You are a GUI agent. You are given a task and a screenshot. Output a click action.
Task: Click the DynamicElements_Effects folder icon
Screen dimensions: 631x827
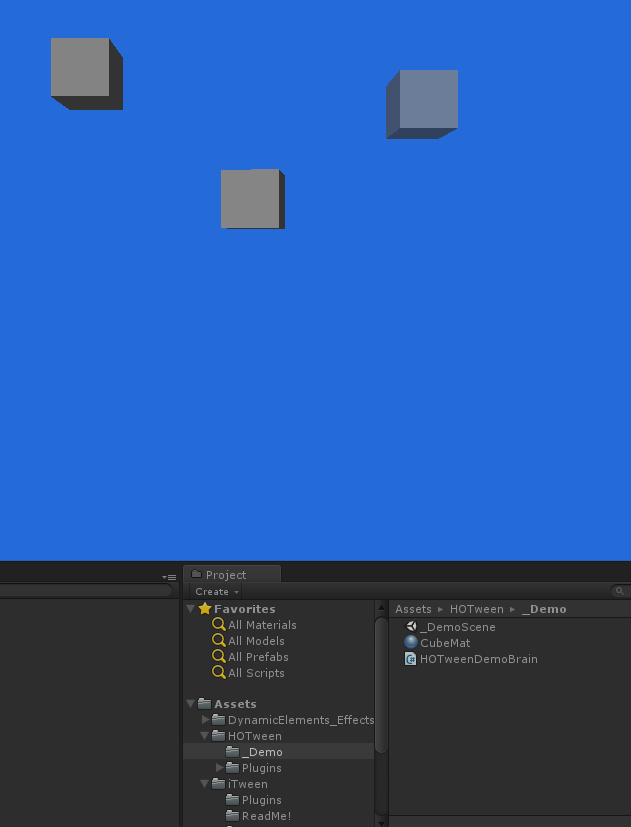[218, 719]
